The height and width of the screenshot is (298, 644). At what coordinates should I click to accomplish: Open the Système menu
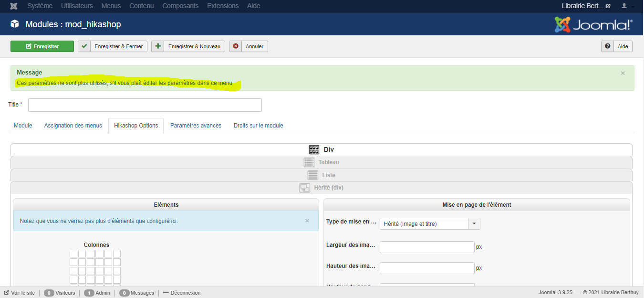click(40, 6)
